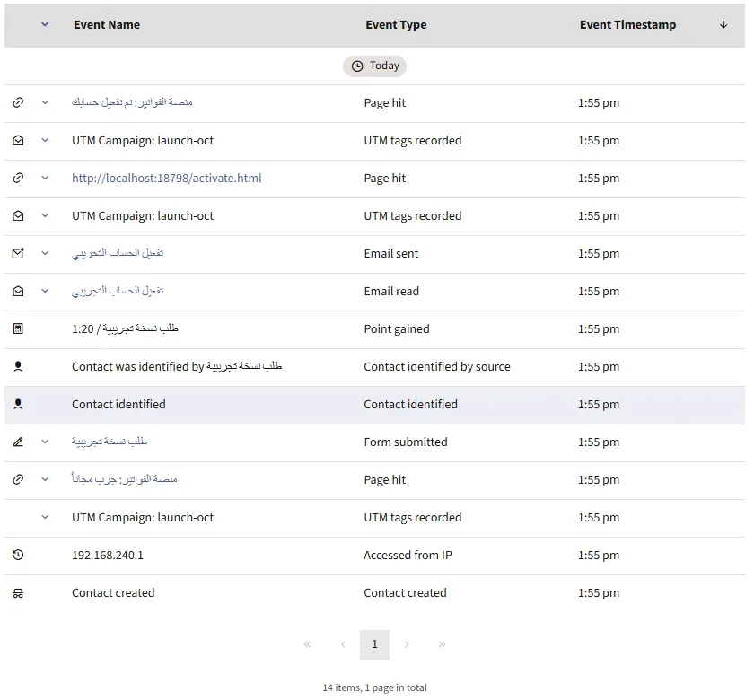Click the envelope icon on the UTM Campaign row above Email sent
The width and height of the screenshot is (754, 700).
(18, 216)
